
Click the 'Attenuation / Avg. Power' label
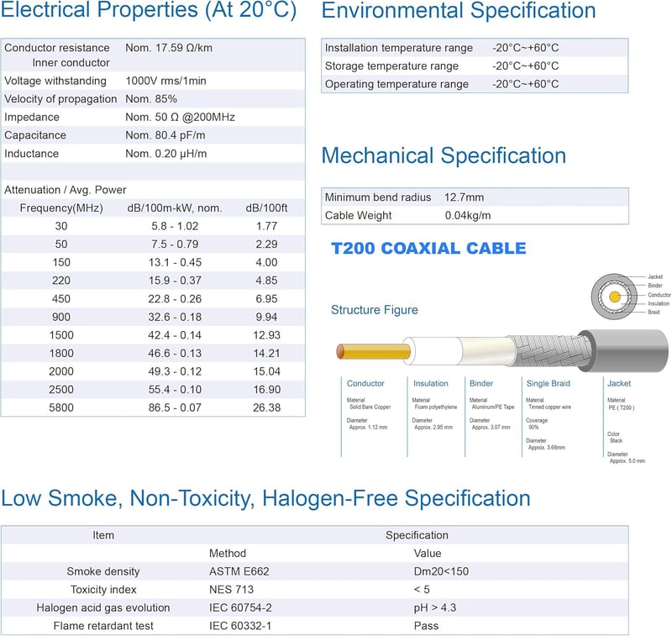[66, 190]
